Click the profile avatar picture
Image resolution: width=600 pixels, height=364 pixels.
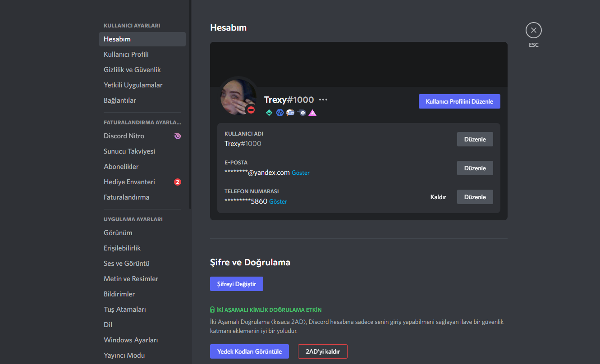[x=238, y=97]
